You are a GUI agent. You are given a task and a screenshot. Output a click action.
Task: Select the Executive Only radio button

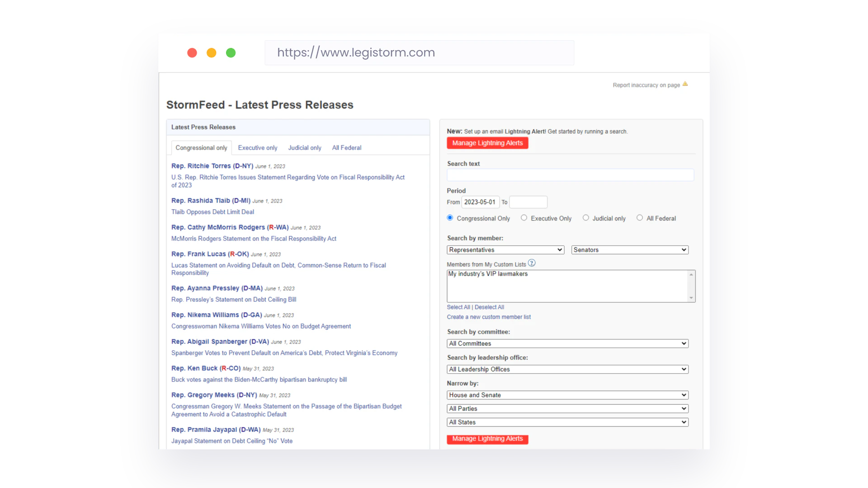524,217
